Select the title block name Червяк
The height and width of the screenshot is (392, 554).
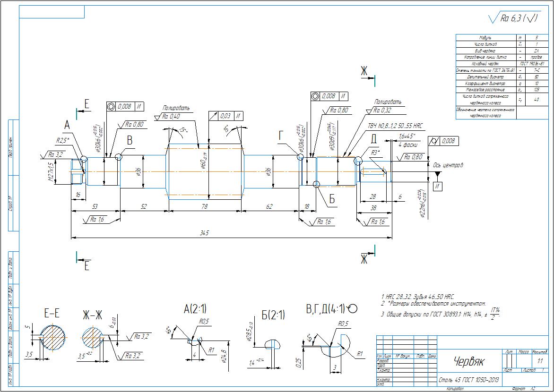tap(468, 361)
